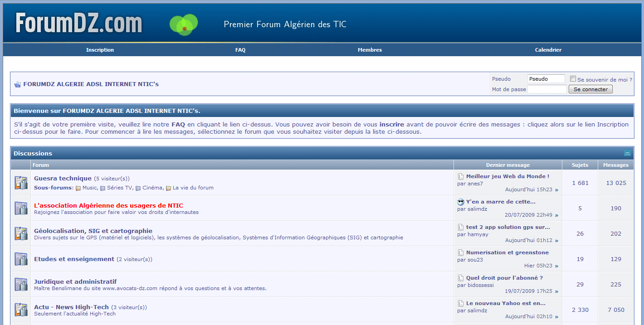This screenshot has width=644, height=325.
Task: Click the green circles logo in header
Action: point(184,24)
